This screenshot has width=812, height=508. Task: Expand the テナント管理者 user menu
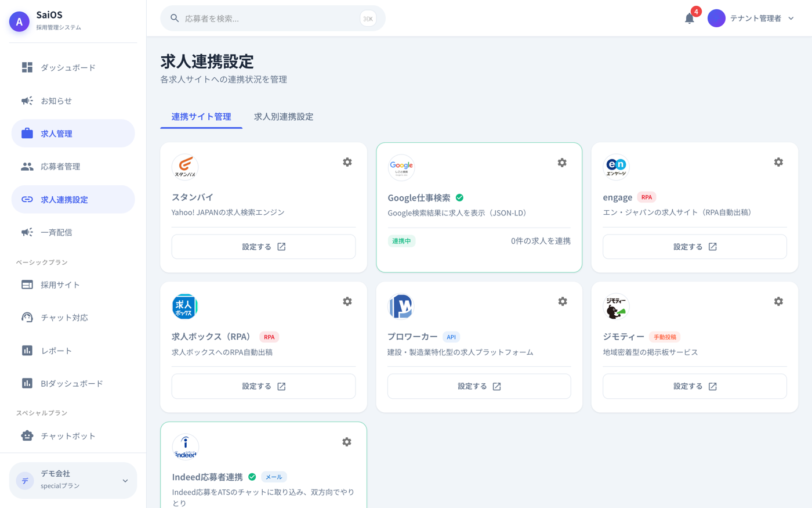coord(751,19)
